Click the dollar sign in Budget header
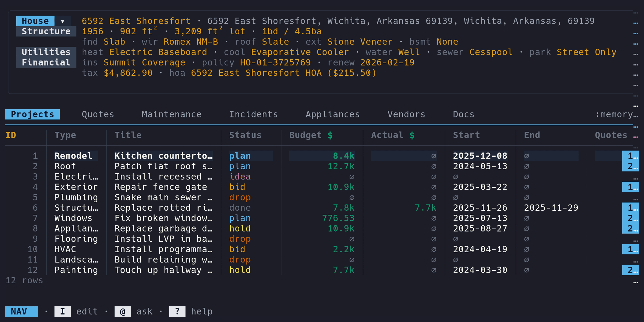644x322 pixels. point(330,135)
